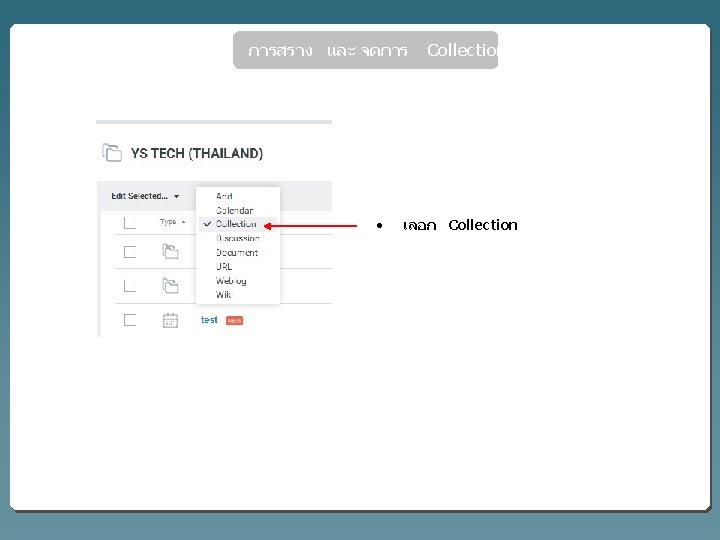Tick the select-all checkbox beside Type header
Viewport: 720px width, 540px height.
(x=130, y=223)
